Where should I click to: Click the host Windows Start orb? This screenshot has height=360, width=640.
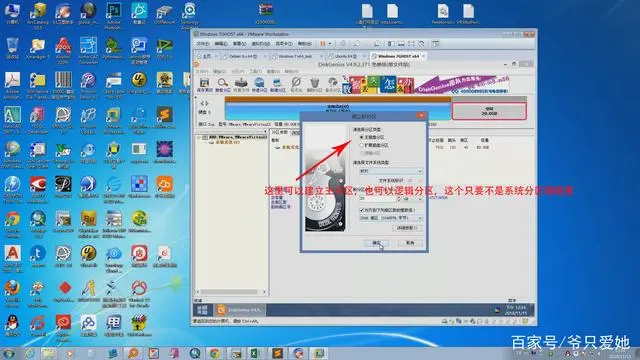pos(8,353)
